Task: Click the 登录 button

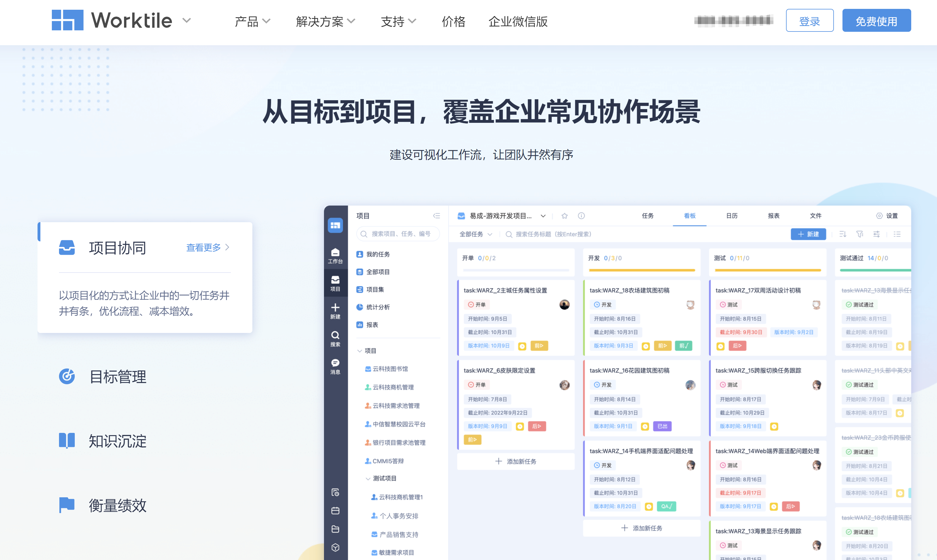Action: coord(810,21)
